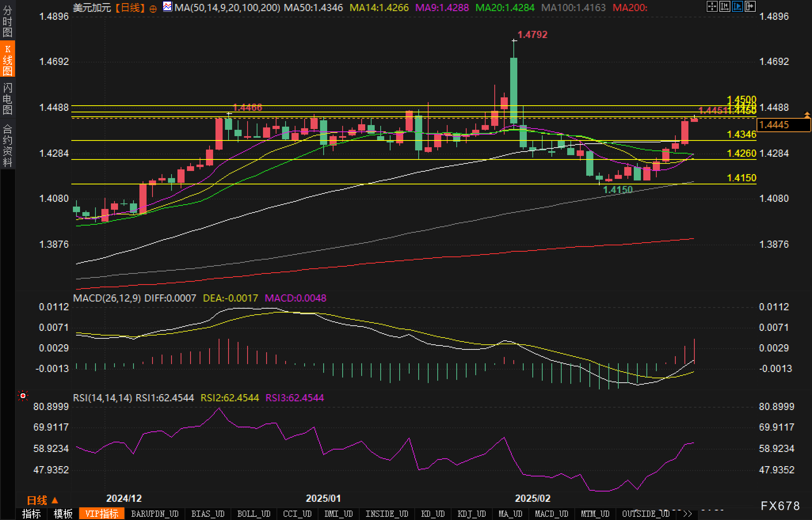Click the crosshair cursor icon at top right
812x520 pixels.
[712, 6]
